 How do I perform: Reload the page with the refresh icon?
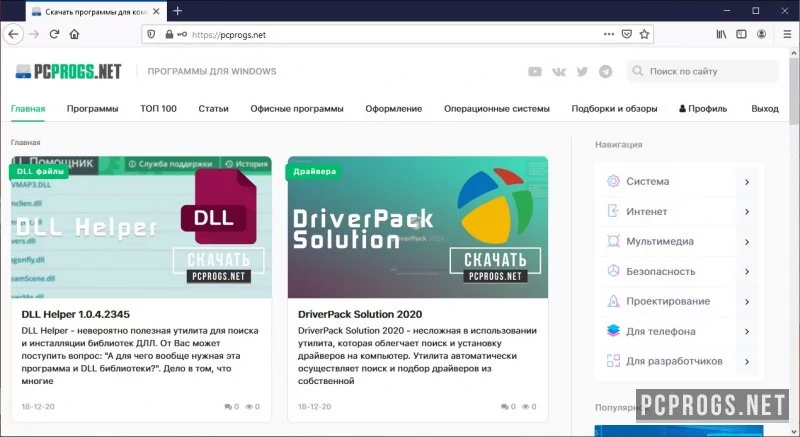54,34
